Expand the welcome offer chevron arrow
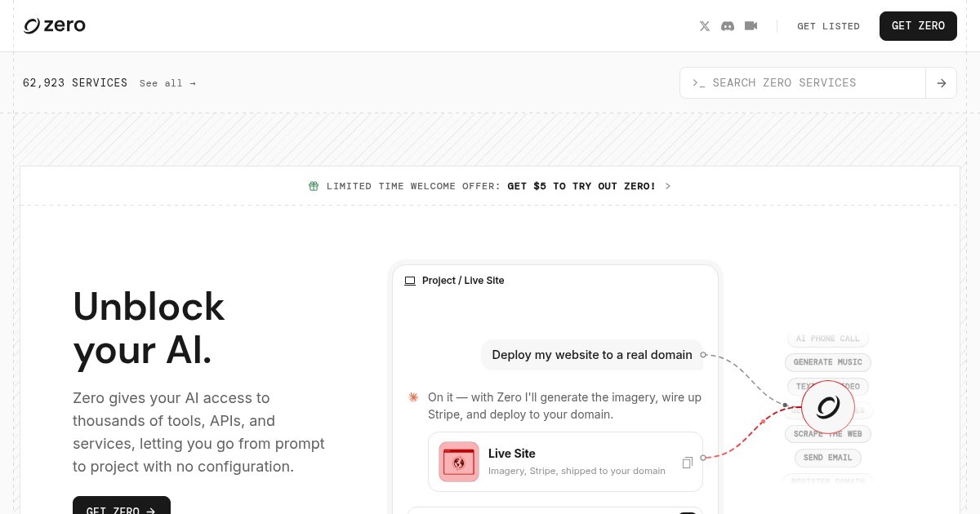Screen dimensions: 980x514 (668, 186)
